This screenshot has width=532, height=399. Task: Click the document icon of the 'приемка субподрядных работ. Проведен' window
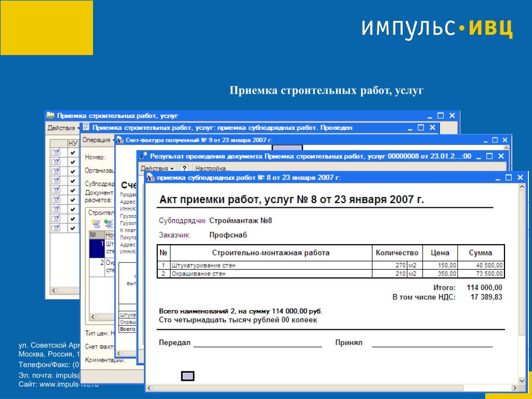(x=86, y=127)
